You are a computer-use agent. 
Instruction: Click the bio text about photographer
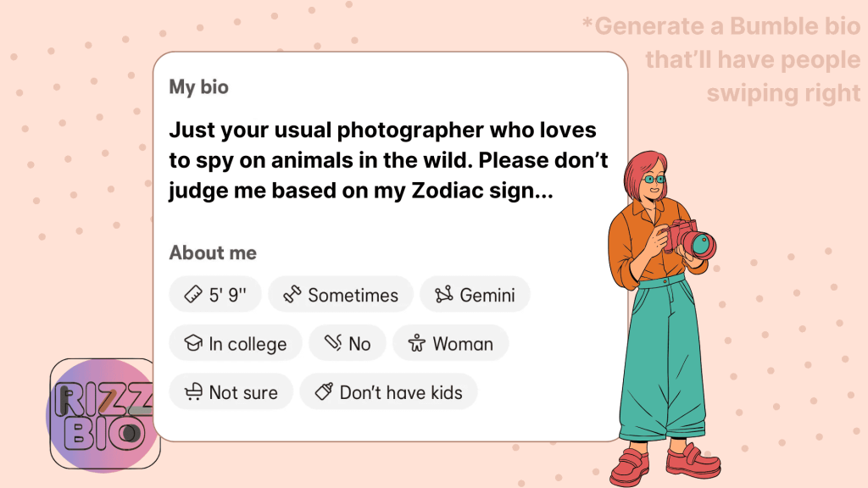[388, 160]
